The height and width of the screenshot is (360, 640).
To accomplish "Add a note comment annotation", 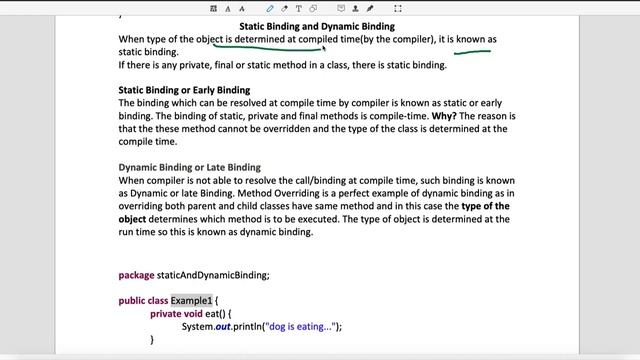I will point(341,8).
